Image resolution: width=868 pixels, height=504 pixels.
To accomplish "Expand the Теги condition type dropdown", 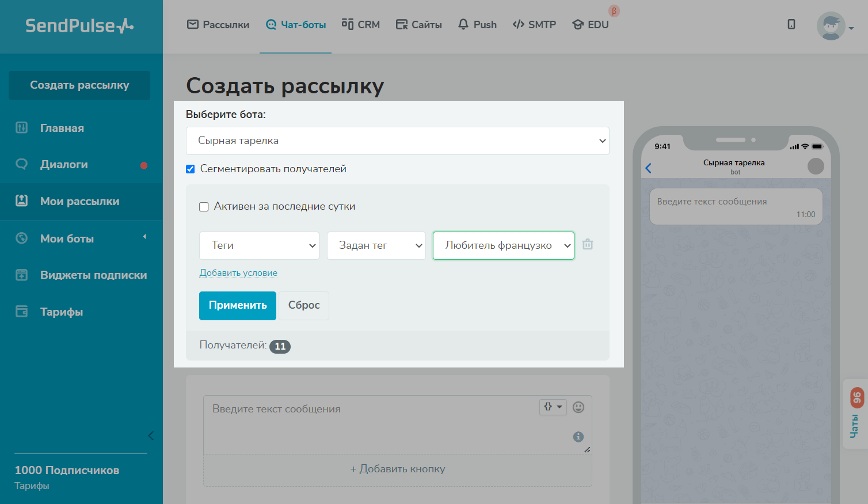I will click(259, 245).
